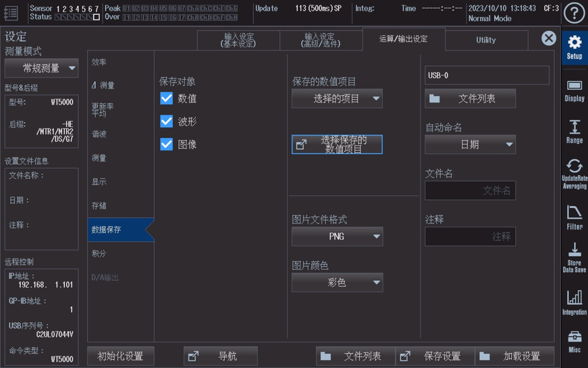Click the 注释 input field
Screen dimensions: 588x368
[x=470, y=236]
